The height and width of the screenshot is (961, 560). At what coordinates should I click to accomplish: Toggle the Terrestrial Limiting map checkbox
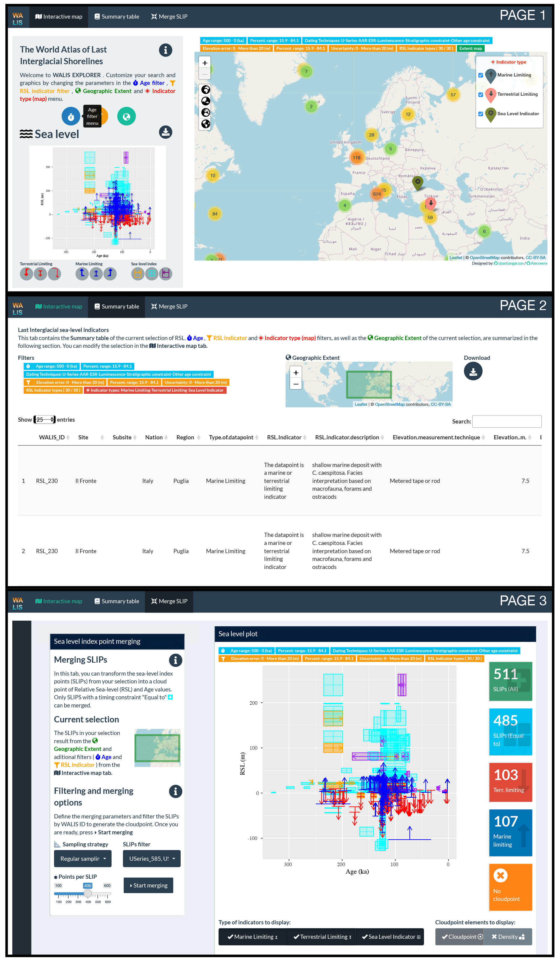481,95
